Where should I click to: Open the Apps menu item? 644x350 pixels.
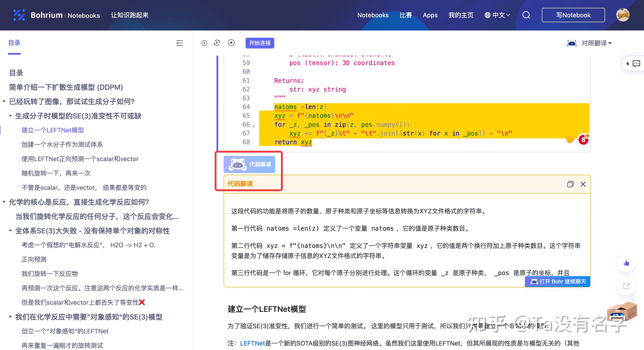point(430,15)
